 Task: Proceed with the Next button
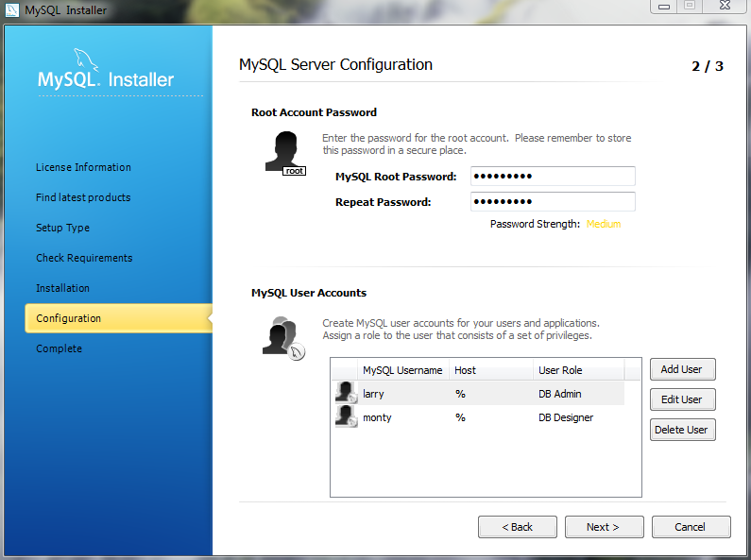[x=604, y=527]
